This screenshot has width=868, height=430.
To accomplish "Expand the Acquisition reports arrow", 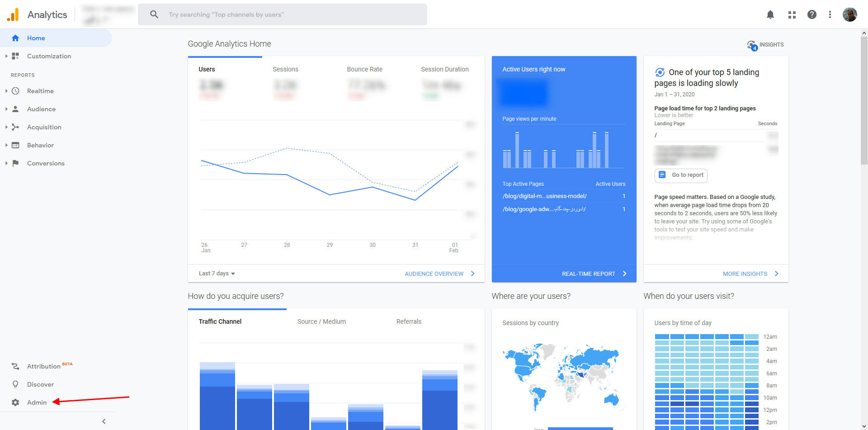I will 6,127.
